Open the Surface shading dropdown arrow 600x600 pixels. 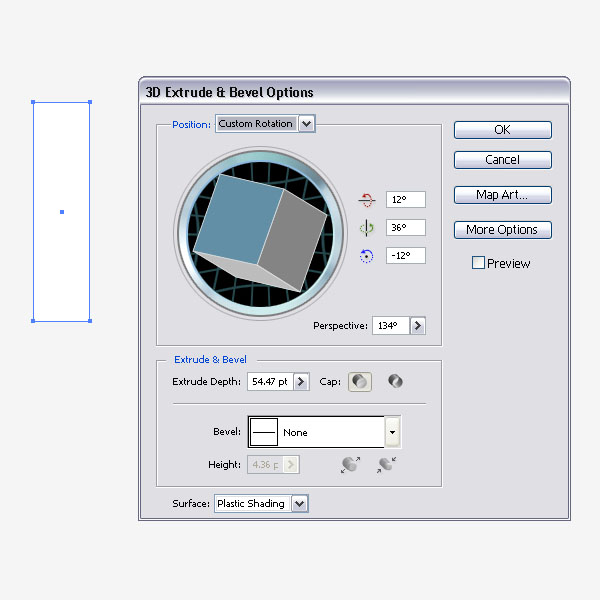(300, 504)
